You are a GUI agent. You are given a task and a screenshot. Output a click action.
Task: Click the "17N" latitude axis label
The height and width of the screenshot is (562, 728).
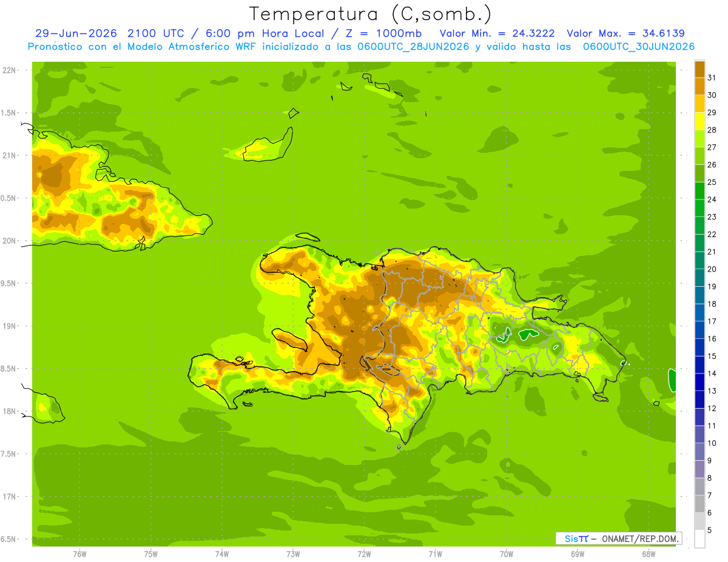click(x=10, y=497)
